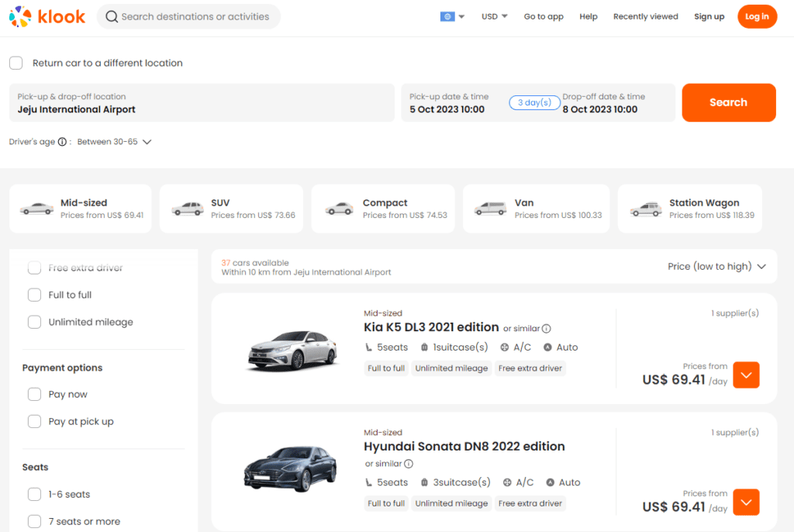Viewport: 794px width, 532px height.
Task: Focus the search destinations or activities field
Action: pyautogui.click(x=189, y=17)
